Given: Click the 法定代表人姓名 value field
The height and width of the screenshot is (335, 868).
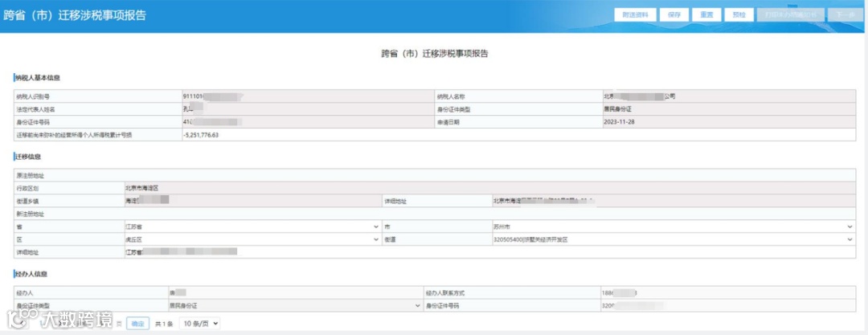Looking at the screenshot, I should (x=308, y=109).
